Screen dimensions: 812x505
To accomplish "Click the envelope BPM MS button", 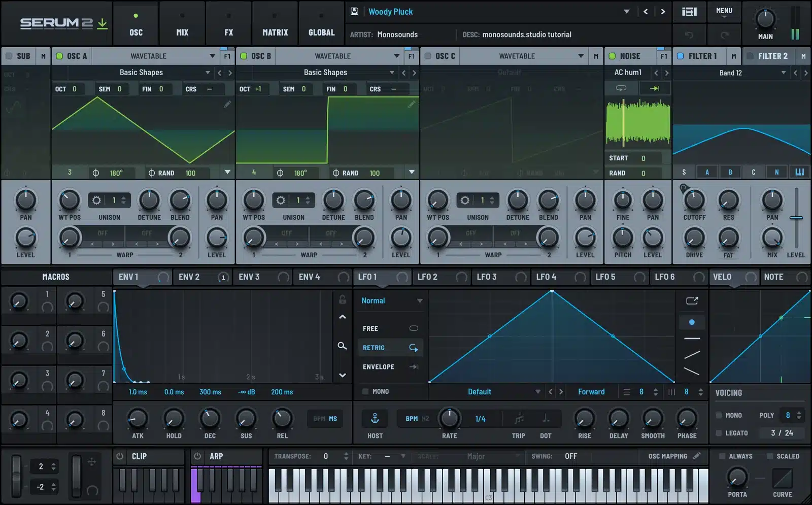I will [325, 419].
